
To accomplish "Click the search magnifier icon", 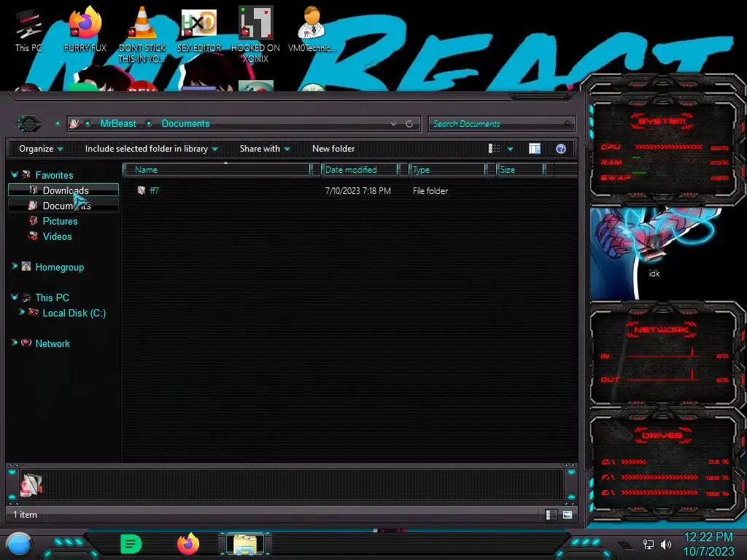I will coord(567,124).
